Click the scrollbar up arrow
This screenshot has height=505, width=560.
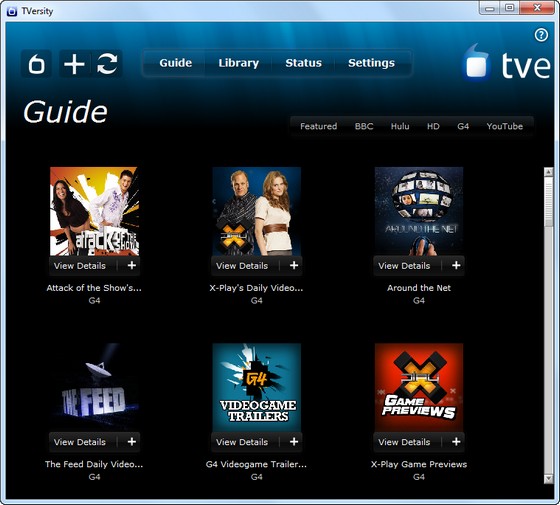pyautogui.click(x=549, y=172)
